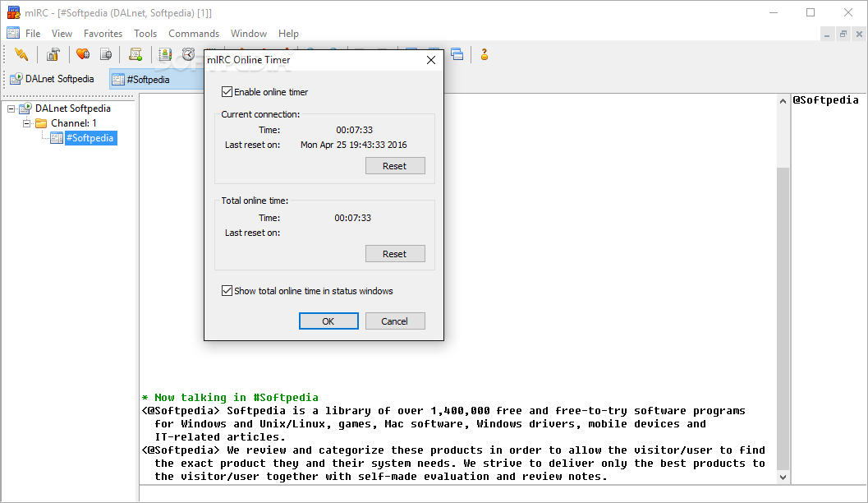Switch to DALnet Softpedia switchbar tab
The height and width of the screenshot is (503, 868).
[53, 79]
